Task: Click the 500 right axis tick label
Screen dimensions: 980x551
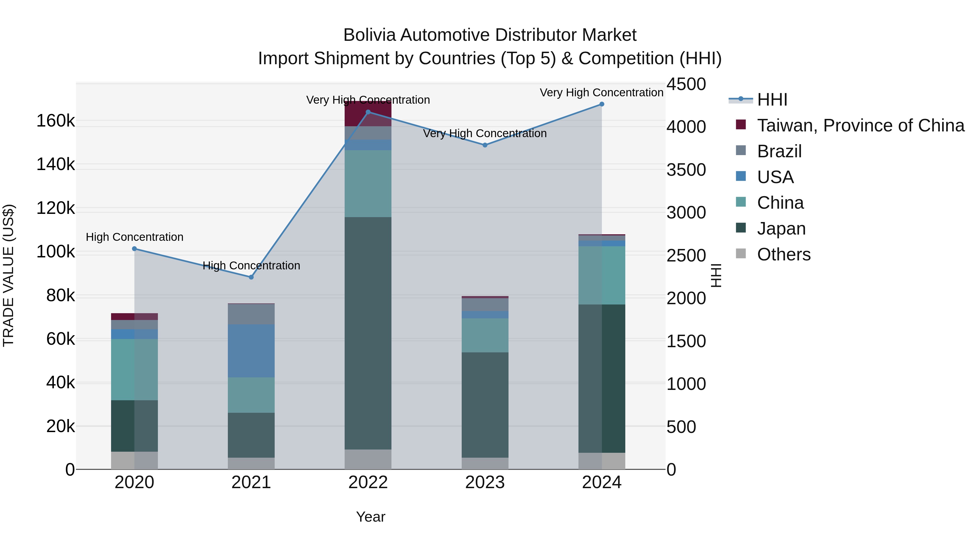Action: click(681, 427)
